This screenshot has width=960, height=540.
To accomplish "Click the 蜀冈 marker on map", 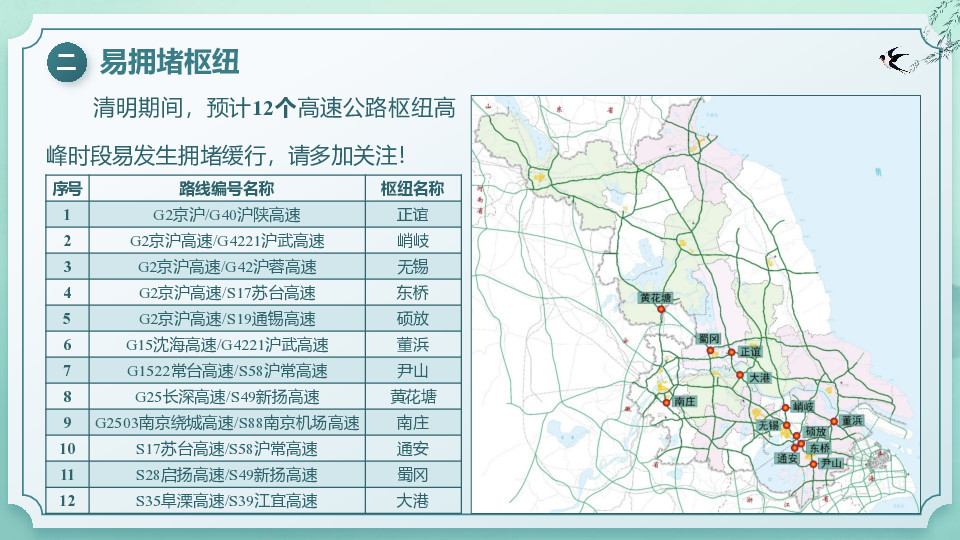I will [x=710, y=351].
